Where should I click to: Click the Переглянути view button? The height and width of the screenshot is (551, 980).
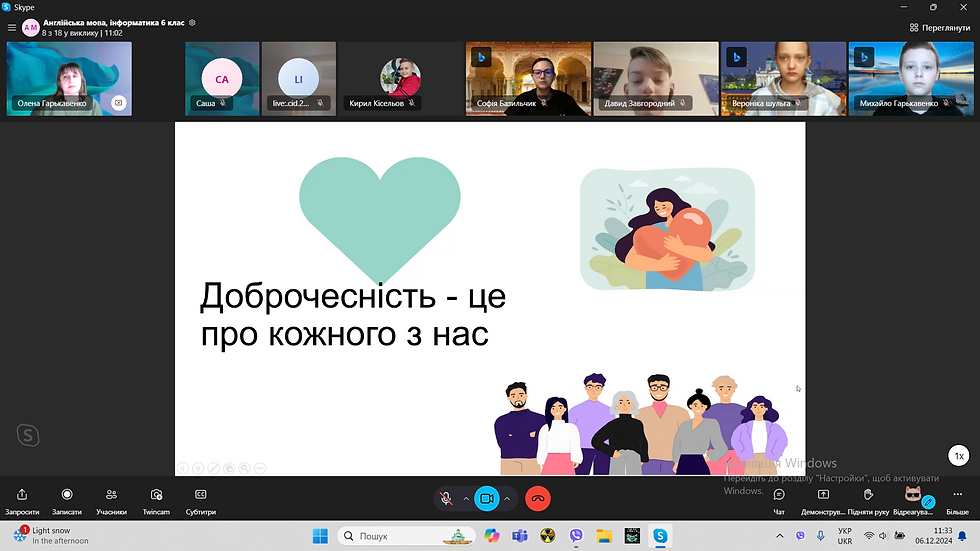tap(940, 27)
